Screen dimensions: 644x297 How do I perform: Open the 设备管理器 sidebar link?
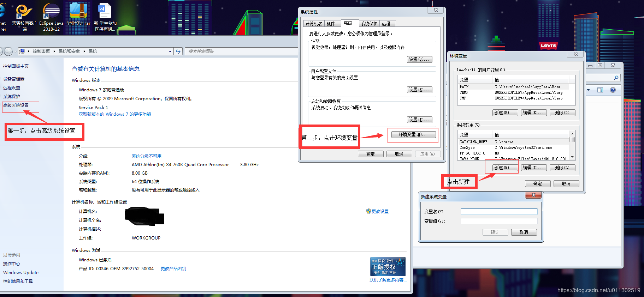coord(14,79)
